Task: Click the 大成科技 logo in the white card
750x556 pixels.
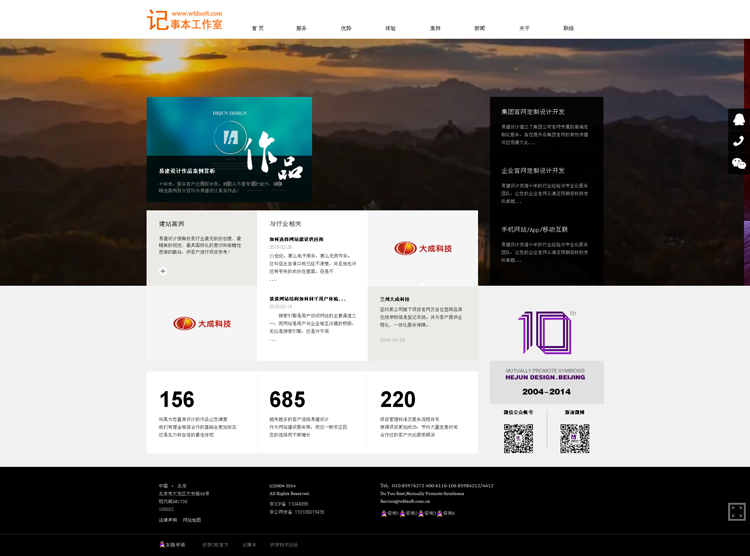Action: [423, 248]
